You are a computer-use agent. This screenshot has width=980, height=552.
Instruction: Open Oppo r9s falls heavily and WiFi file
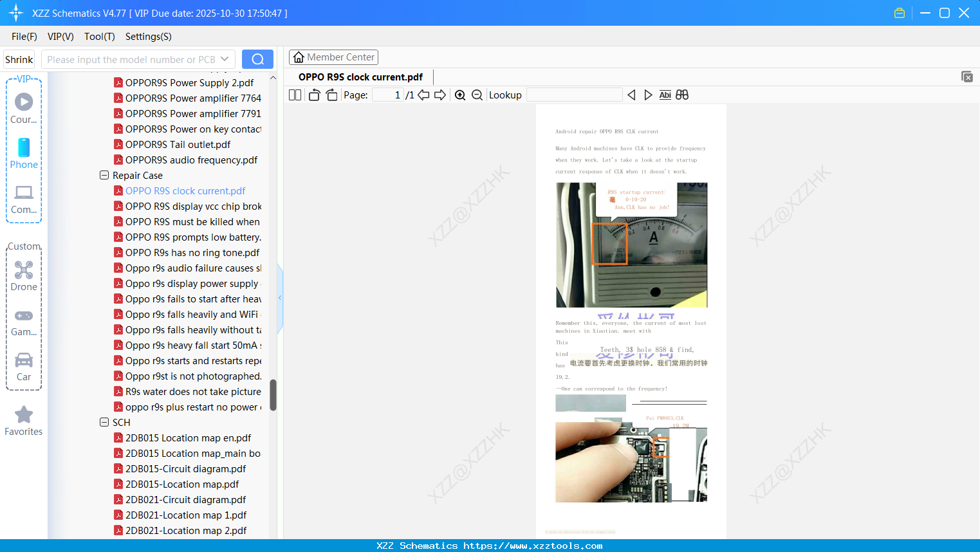193,315
